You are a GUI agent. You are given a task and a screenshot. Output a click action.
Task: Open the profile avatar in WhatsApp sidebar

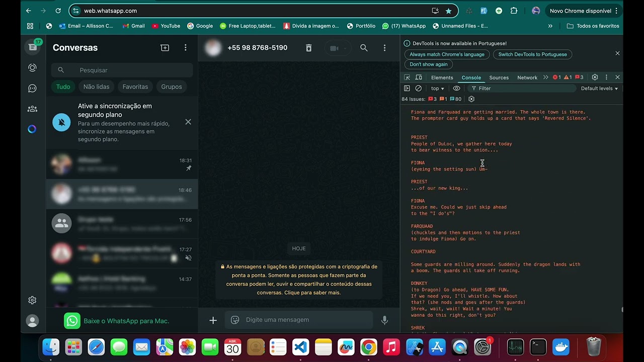(32, 321)
